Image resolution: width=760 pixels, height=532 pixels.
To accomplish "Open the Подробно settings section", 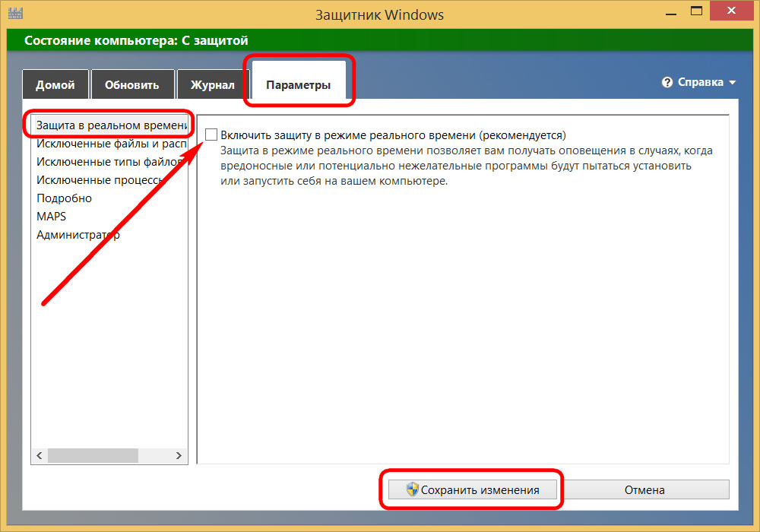I will [64, 198].
